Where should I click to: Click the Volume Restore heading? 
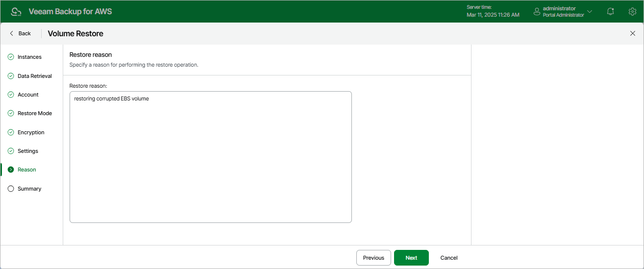[x=75, y=33]
